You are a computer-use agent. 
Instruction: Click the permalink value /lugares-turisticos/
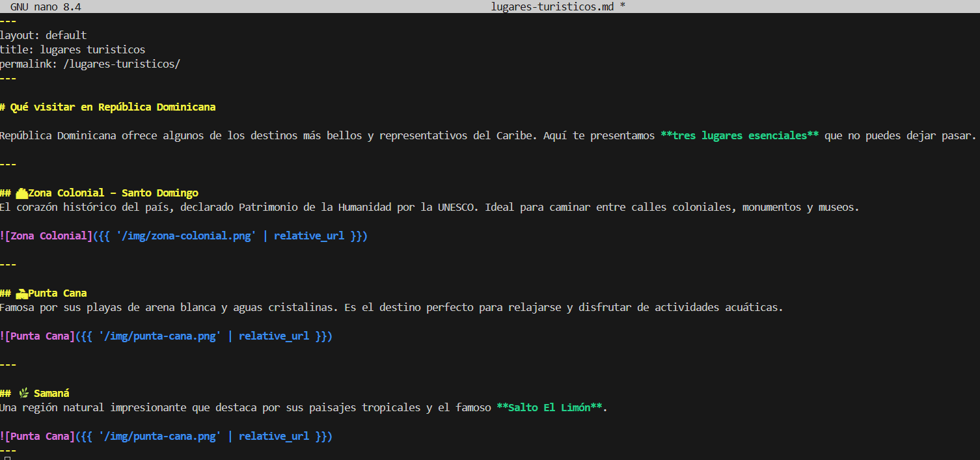pyautogui.click(x=122, y=64)
